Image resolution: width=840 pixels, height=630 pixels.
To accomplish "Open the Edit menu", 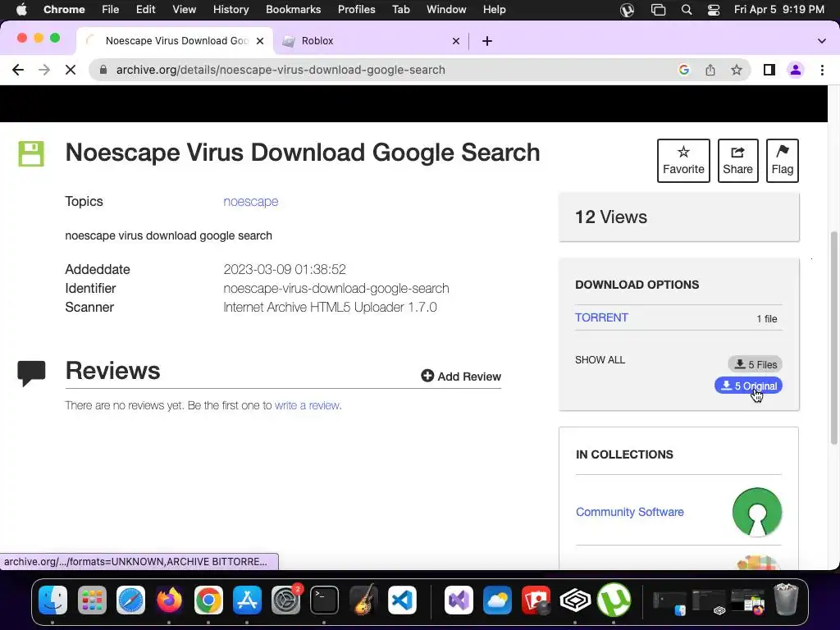I will 145,10.
